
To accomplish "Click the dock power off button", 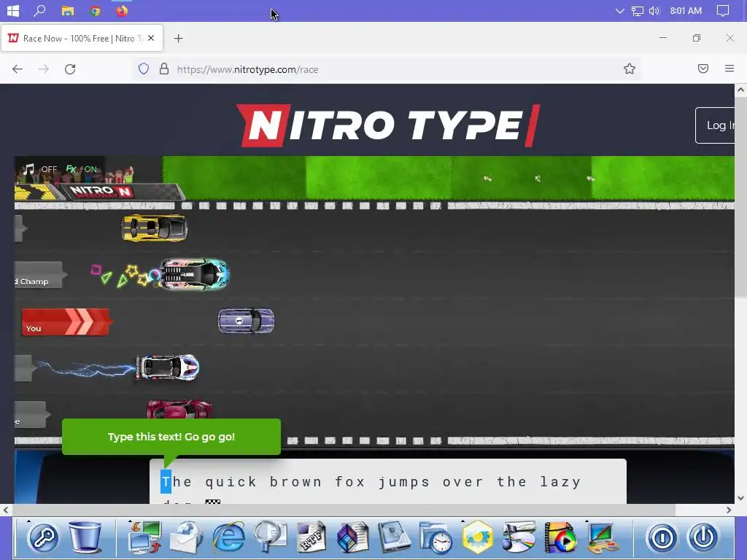I will click(703, 538).
